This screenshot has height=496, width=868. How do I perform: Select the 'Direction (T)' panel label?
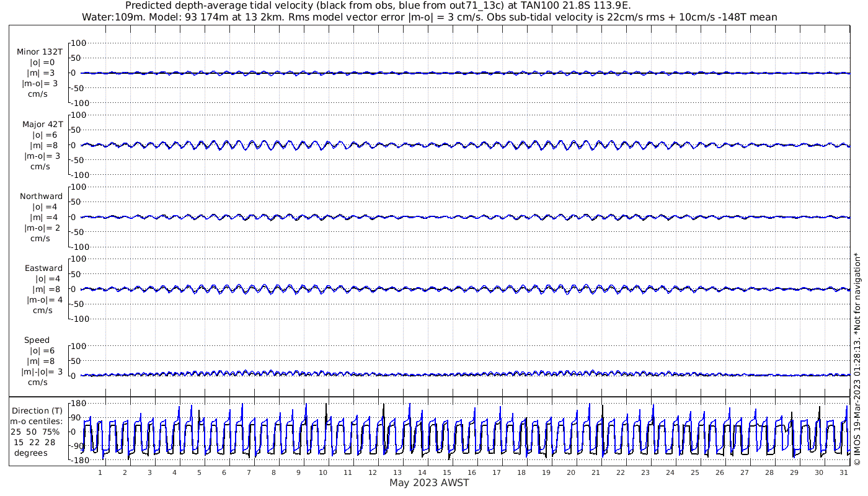(37, 411)
